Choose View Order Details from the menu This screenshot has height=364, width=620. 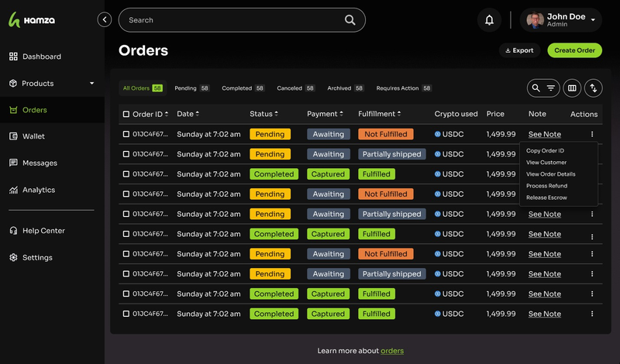click(x=550, y=174)
